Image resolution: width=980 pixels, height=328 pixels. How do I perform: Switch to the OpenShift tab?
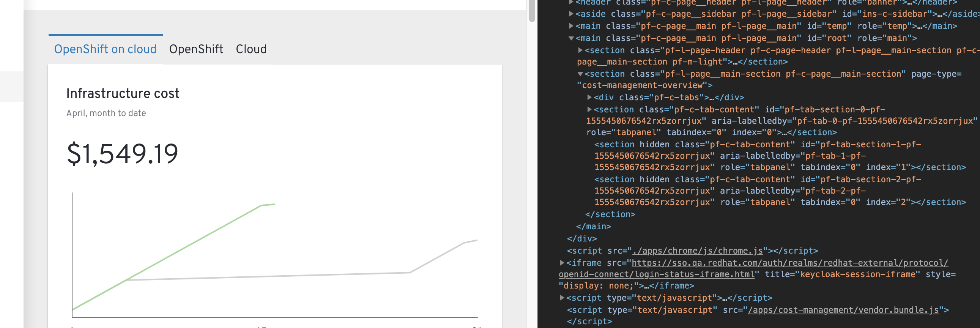click(x=196, y=49)
